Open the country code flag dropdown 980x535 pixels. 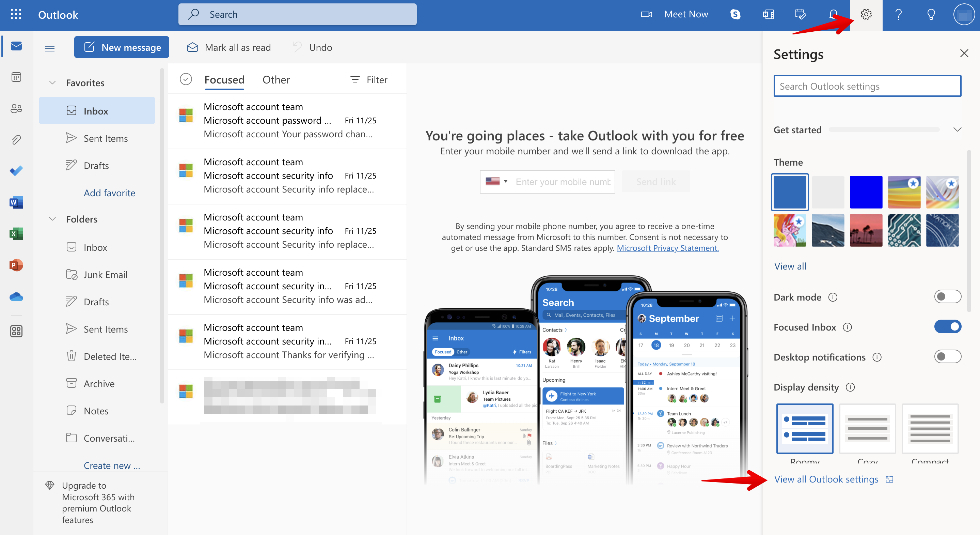496,182
